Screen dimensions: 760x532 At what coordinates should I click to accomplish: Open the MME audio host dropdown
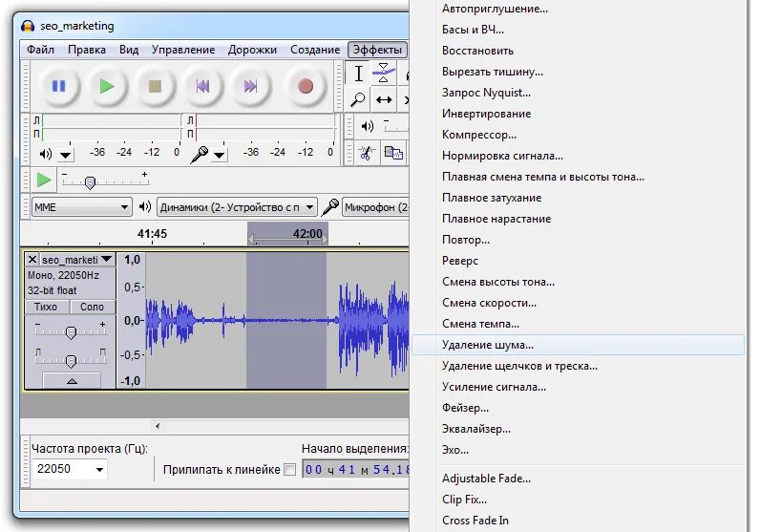coord(81,207)
